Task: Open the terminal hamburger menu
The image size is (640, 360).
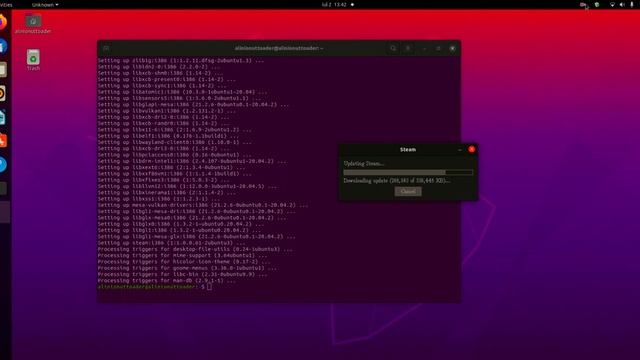Action: click(x=407, y=48)
